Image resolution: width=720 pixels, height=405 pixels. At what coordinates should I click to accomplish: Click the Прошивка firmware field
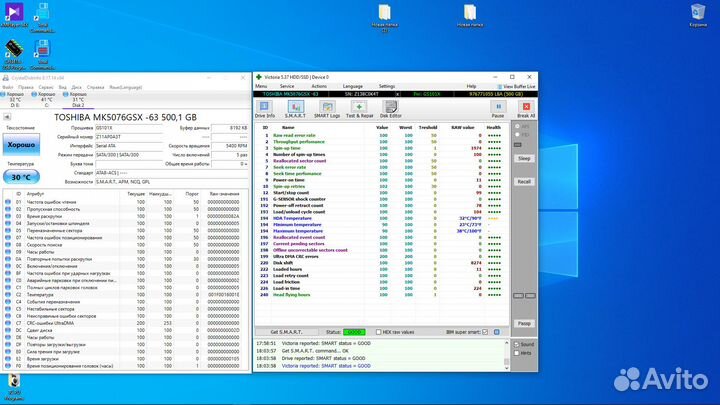[x=129, y=128]
